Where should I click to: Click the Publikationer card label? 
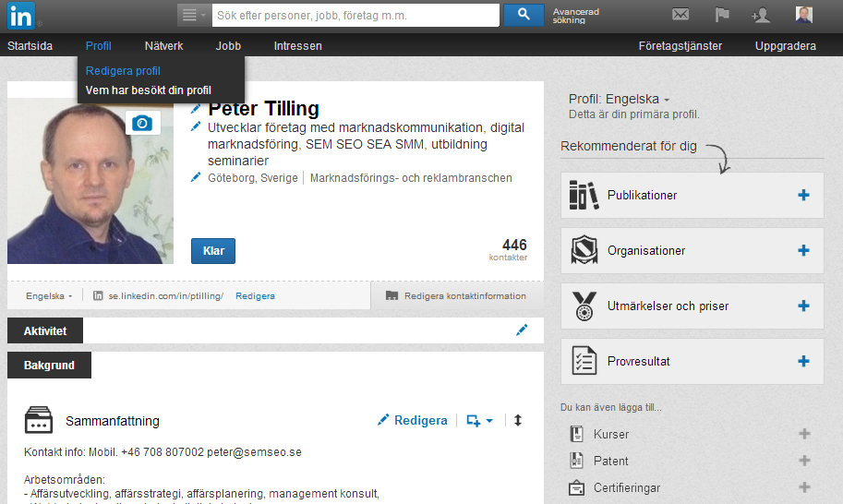click(642, 195)
